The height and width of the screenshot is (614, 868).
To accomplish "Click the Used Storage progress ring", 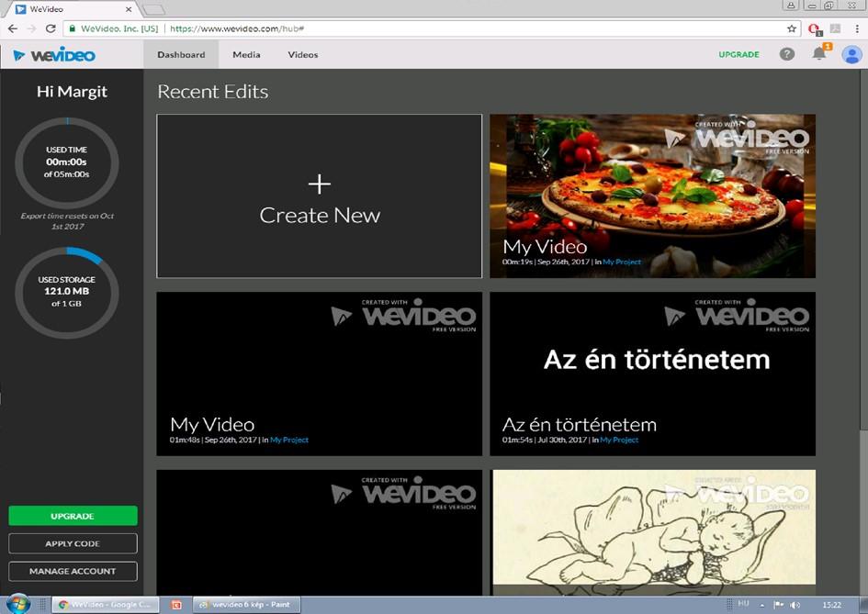I will (66, 292).
